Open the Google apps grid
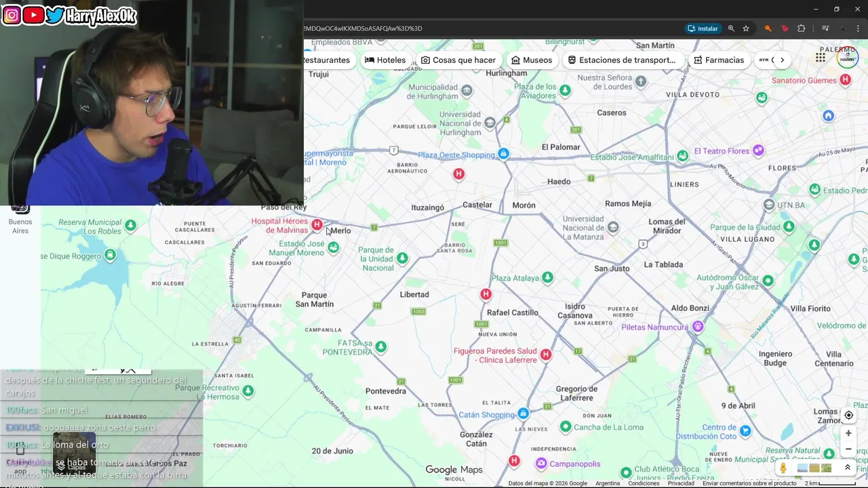The height and width of the screenshot is (488, 868). coord(821,58)
